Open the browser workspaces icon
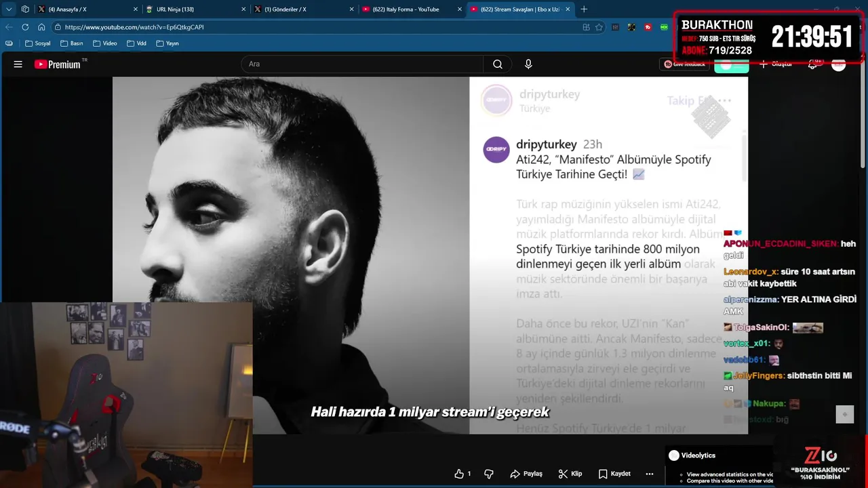Screen dimensions: 868x488 pyautogui.click(x=25, y=9)
